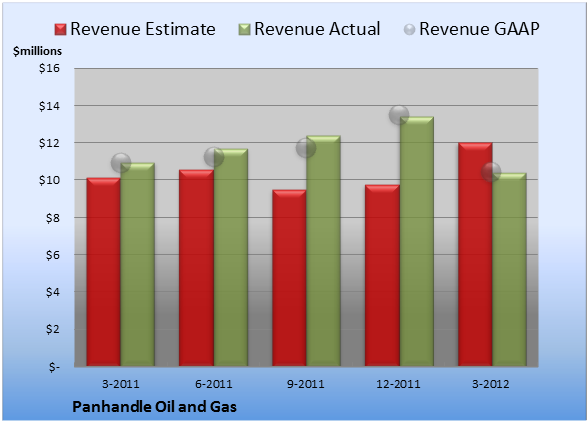588x422 pixels.
Task: Select the green actual bar for 12-2011
Action: point(417,241)
